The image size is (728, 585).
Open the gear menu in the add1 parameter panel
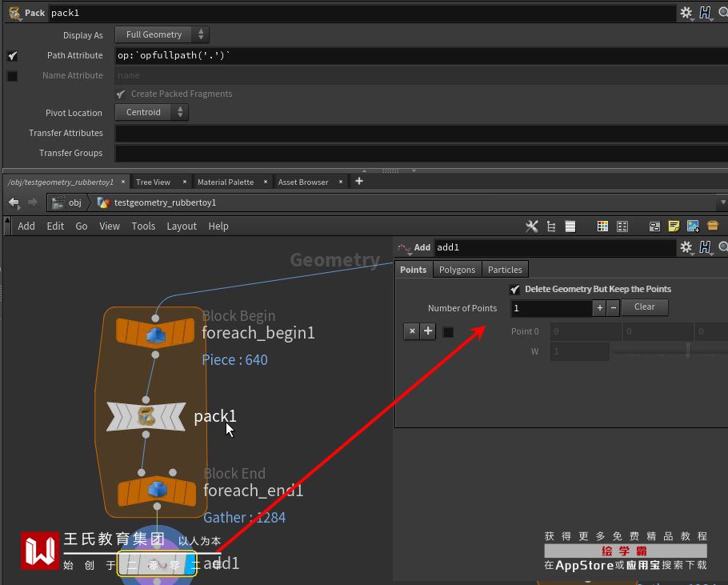(686, 247)
